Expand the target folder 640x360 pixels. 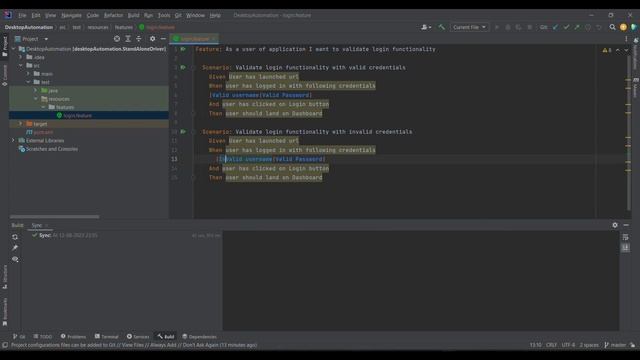click(21, 124)
